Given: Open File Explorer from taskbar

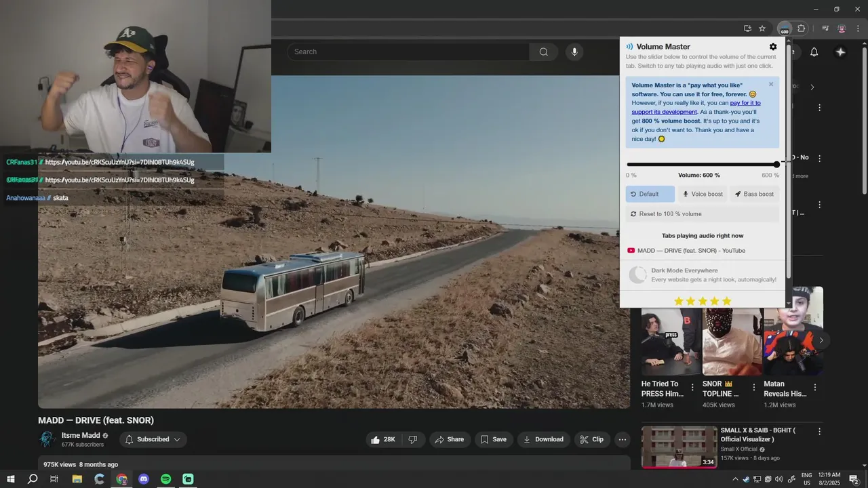Looking at the screenshot, I should [77, 479].
